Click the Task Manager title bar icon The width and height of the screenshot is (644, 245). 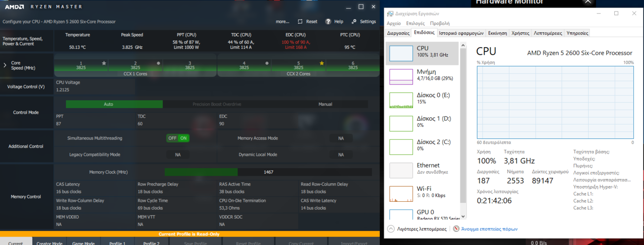click(390, 14)
